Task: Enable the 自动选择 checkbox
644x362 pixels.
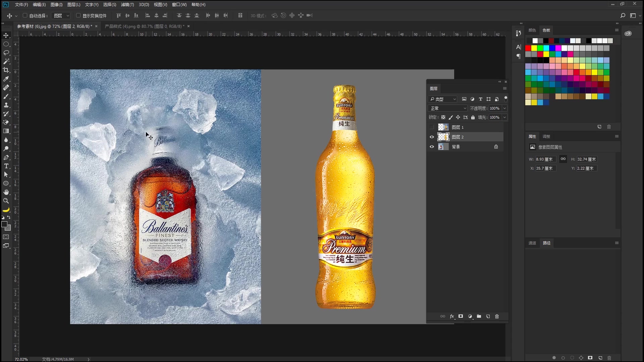Action: coord(25,15)
